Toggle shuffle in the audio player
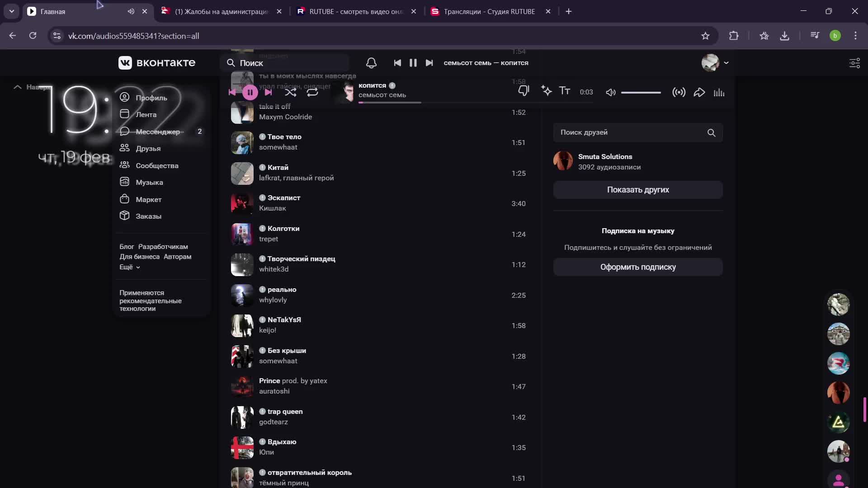This screenshot has height=488, width=868. tap(291, 93)
